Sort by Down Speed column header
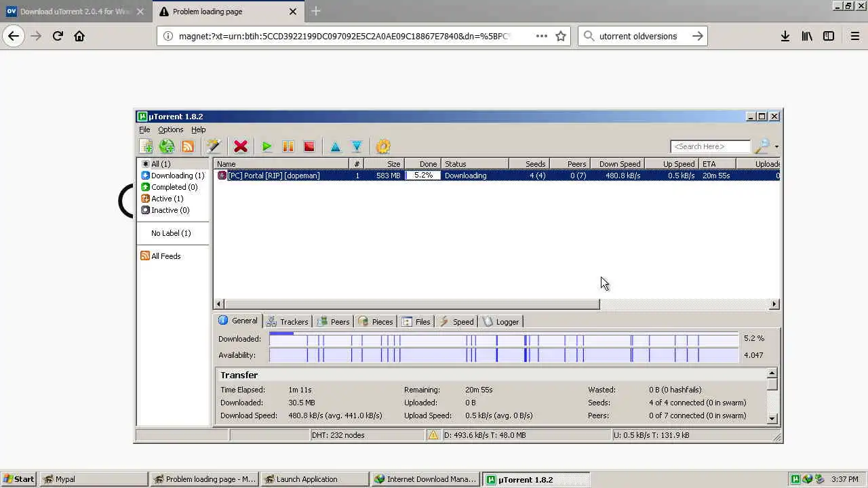This screenshot has width=868, height=488. coord(616,164)
